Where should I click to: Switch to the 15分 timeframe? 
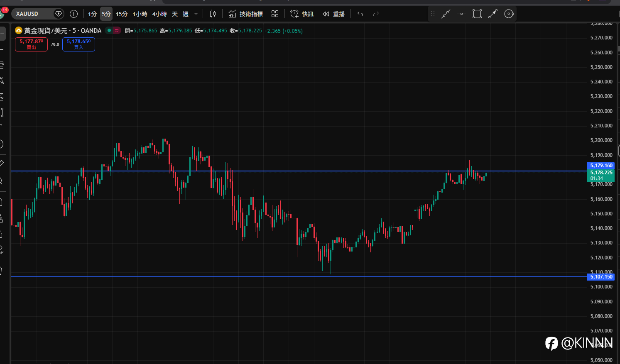122,14
